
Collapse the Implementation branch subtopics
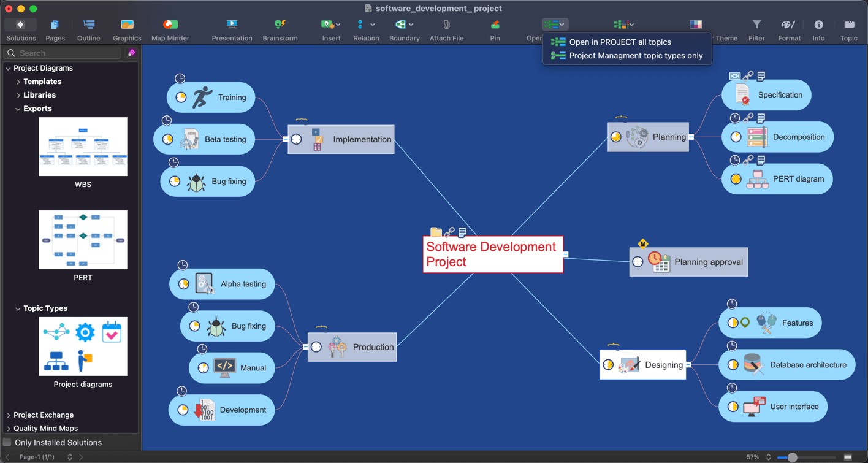[x=286, y=139]
